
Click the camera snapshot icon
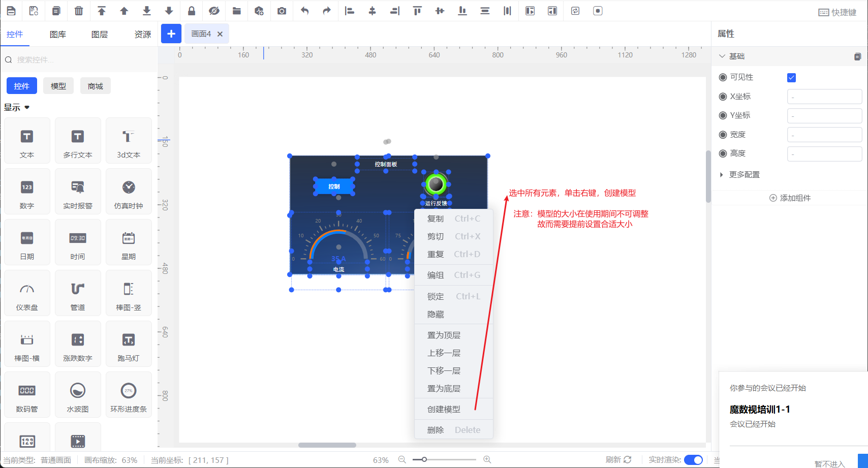point(282,11)
